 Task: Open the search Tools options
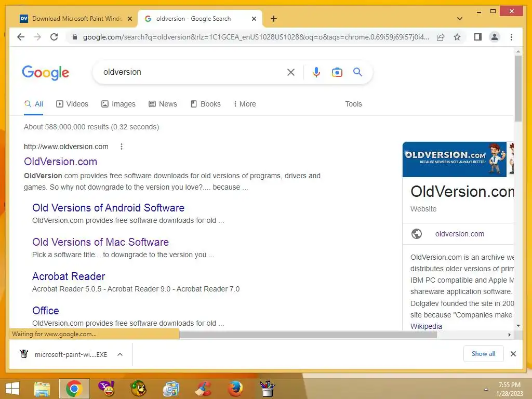[353, 104]
